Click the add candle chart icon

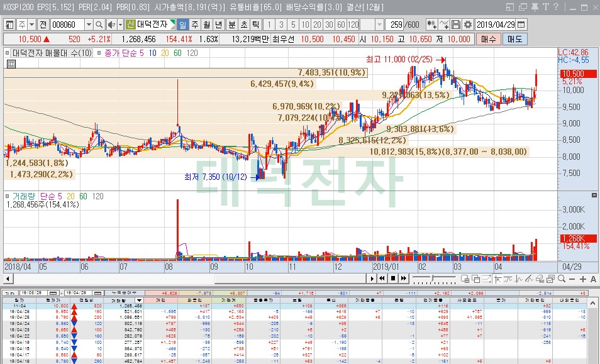point(431,25)
